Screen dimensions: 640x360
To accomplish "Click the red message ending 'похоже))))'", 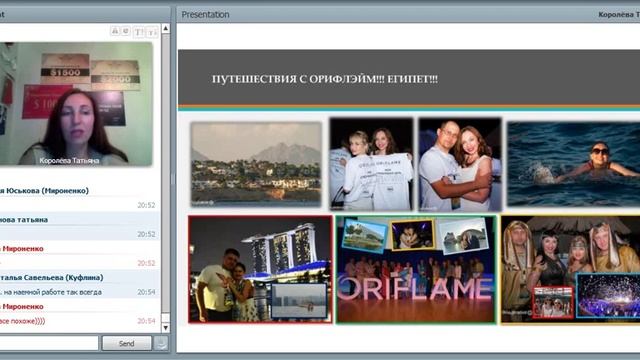I will [x=22, y=321].
